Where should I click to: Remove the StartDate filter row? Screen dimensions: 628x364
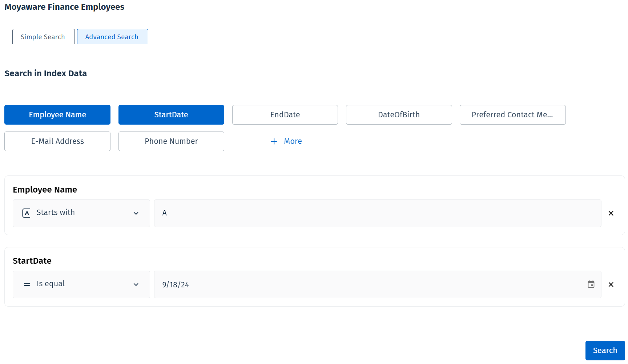click(611, 284)
